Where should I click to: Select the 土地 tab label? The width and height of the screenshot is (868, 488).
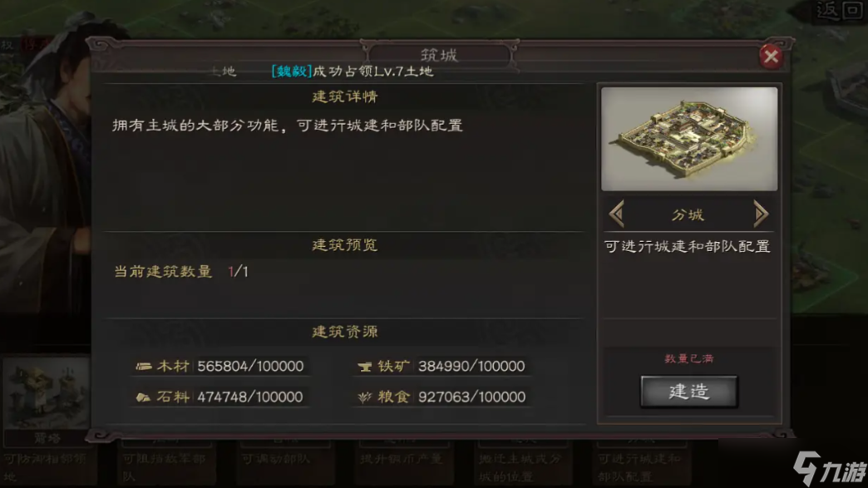coord(224,71)
